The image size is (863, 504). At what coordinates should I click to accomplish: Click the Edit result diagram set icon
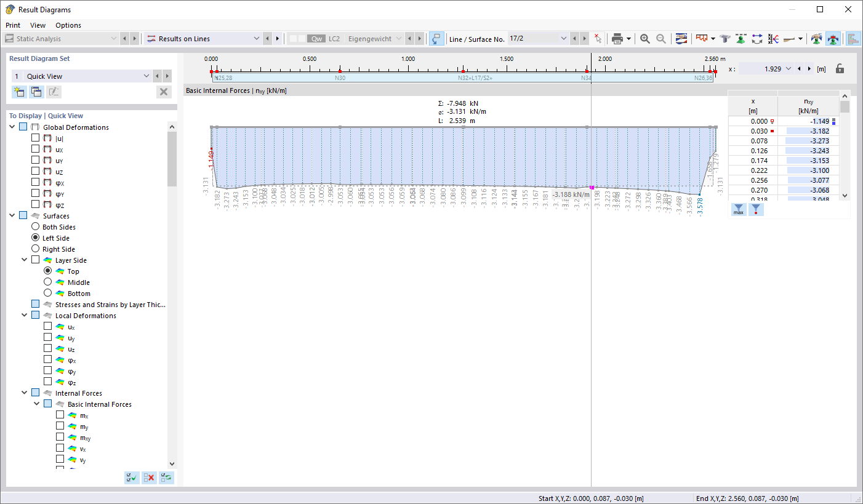pos(54,91)
